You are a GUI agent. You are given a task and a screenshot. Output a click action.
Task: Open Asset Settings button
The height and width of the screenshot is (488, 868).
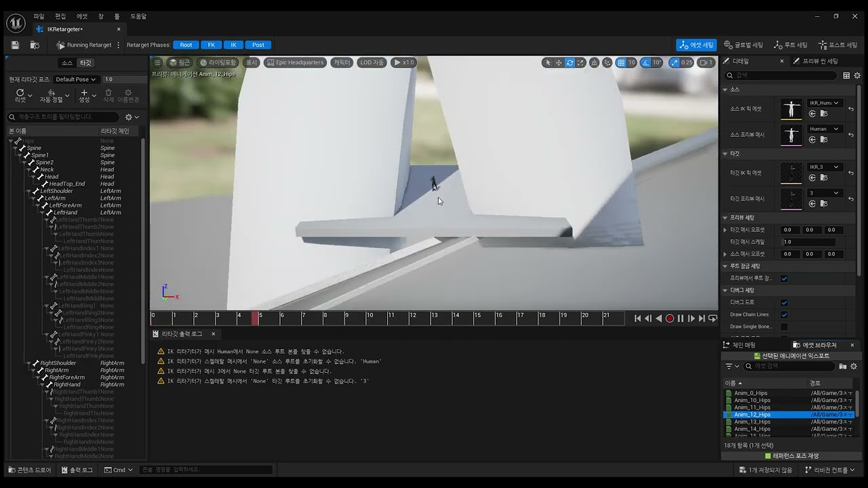pos(696,45)
